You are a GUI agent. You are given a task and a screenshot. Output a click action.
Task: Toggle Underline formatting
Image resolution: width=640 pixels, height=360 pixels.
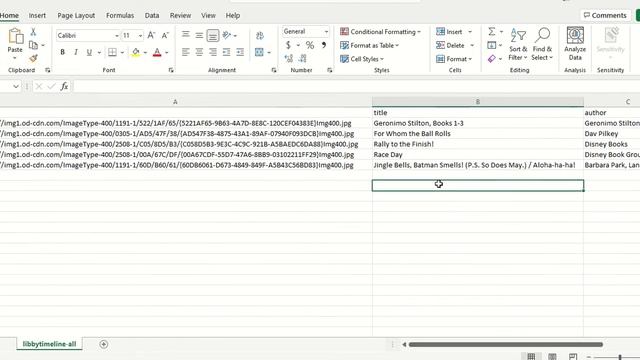click(89, 52)
